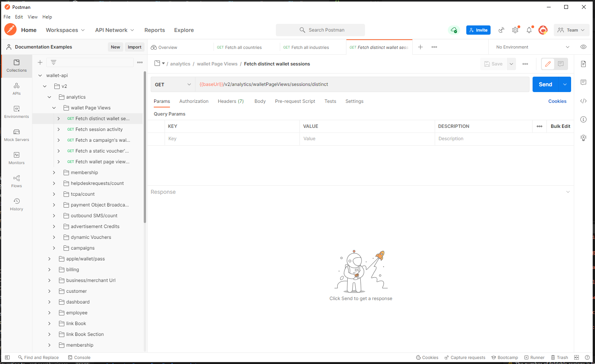The image size is (595, 364).
Task: Open the API Network dropdown menu
Action: click(114, 30)
